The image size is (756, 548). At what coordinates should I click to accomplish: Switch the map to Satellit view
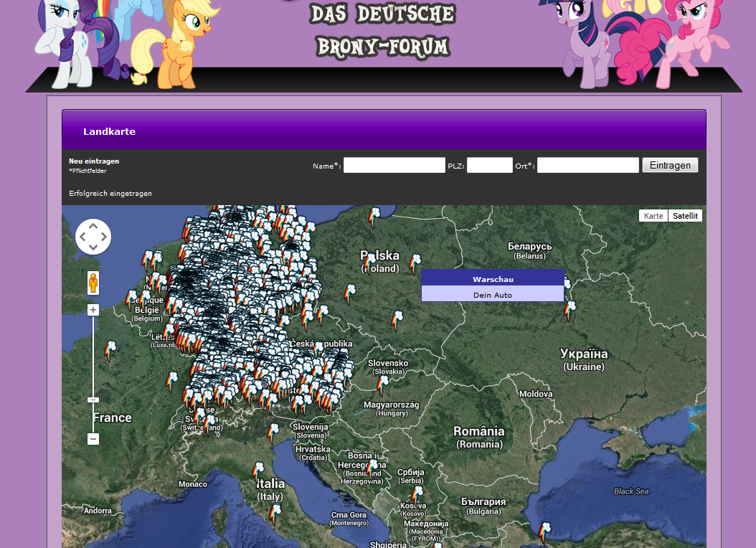pyautogui.click(x=685, y=216)
